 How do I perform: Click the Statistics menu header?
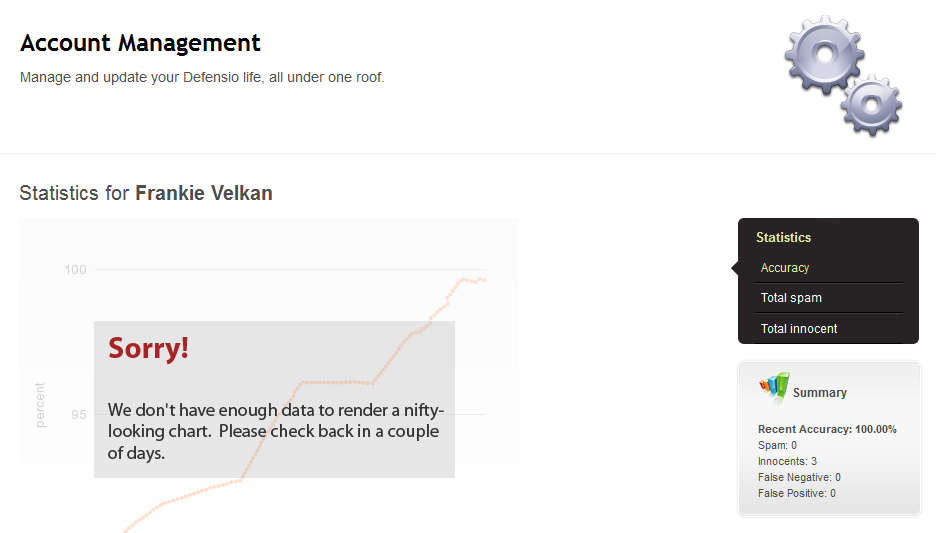(783, 238)
